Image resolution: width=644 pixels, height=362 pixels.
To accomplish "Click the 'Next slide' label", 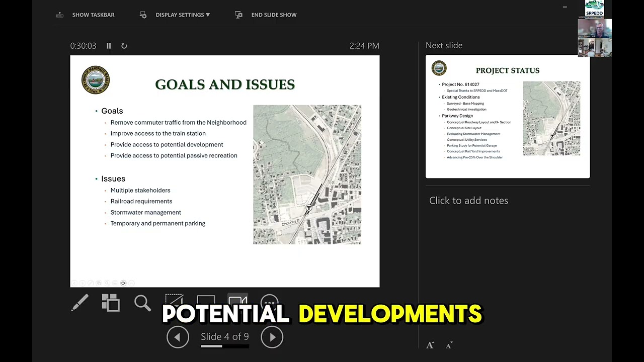I will click(444, 46).
